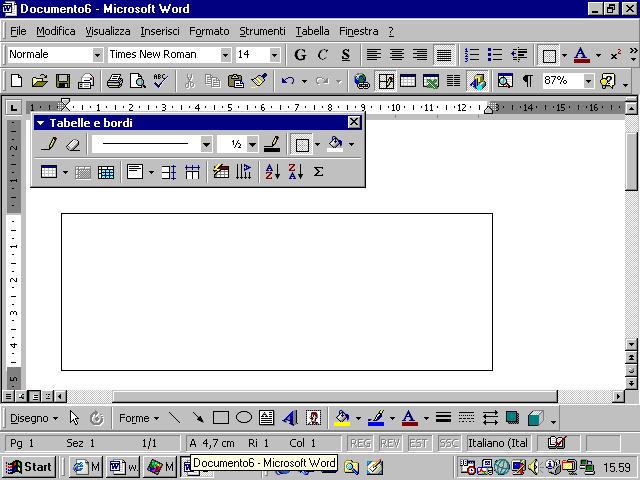Click the shading color paint bucket
Screen dimensions: 640x480
(x=335, y=145)
